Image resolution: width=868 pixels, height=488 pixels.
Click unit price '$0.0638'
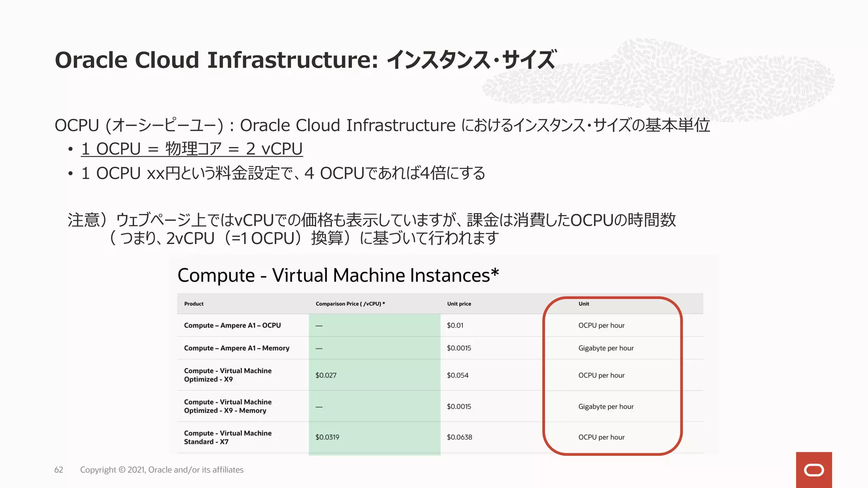[459, 437]
